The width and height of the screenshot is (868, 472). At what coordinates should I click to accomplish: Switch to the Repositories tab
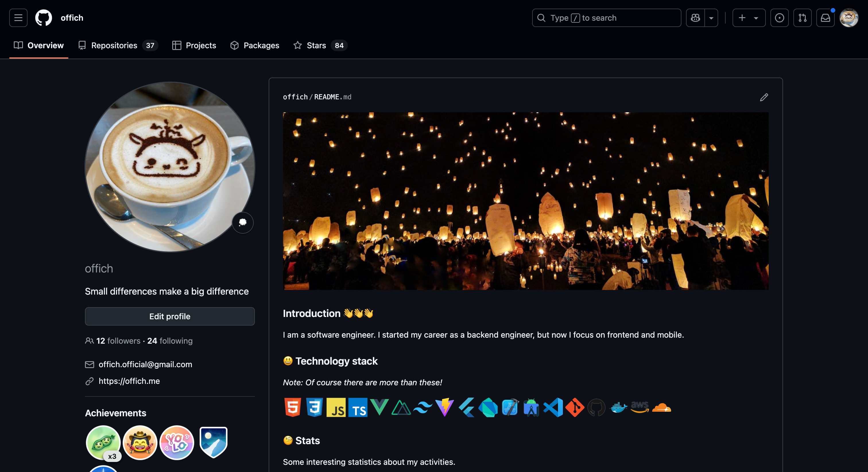114,46
